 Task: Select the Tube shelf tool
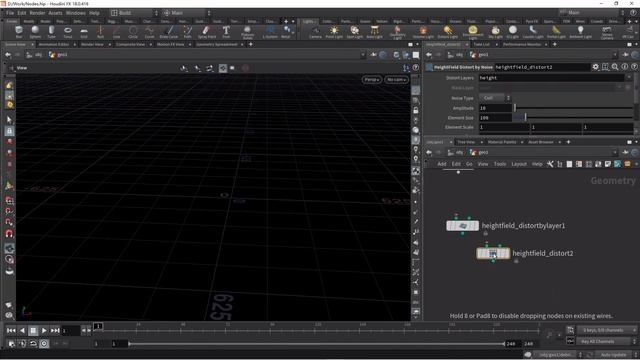click(51, 31)
